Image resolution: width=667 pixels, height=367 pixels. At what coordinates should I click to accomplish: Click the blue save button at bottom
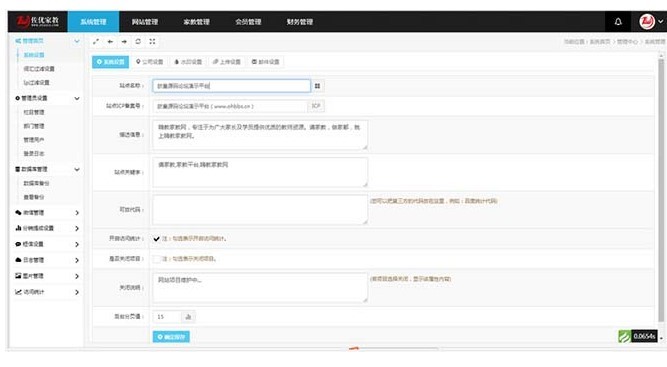171,337
